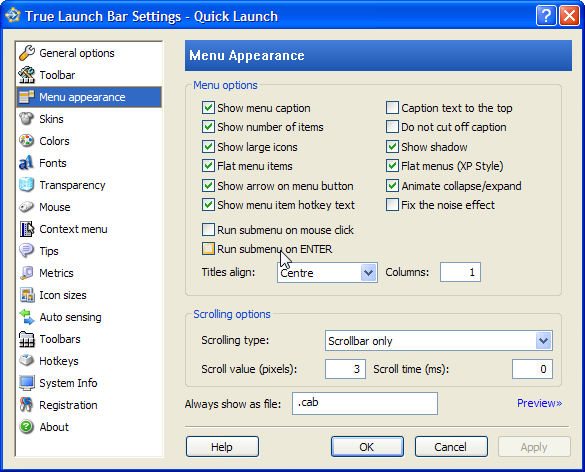Click the Toolbar icon in the sidebar
This screenshot has height=472, width=585.
point(26,75)
